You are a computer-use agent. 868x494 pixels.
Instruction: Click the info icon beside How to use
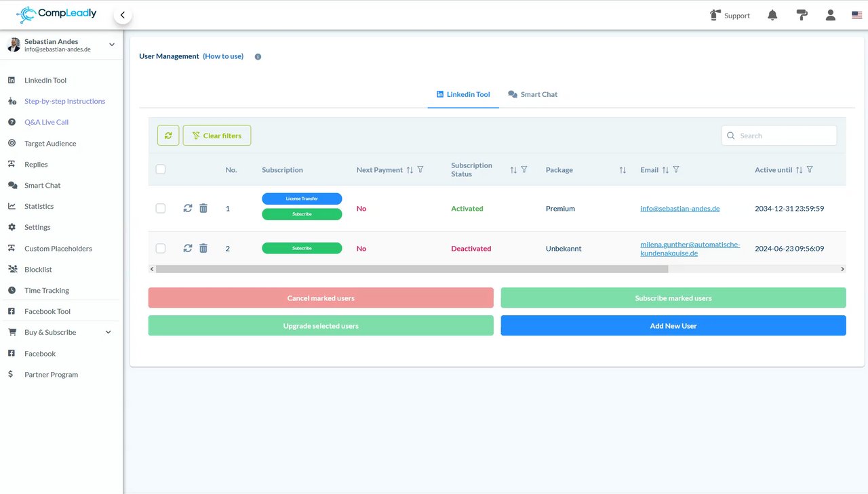(258, 57)
